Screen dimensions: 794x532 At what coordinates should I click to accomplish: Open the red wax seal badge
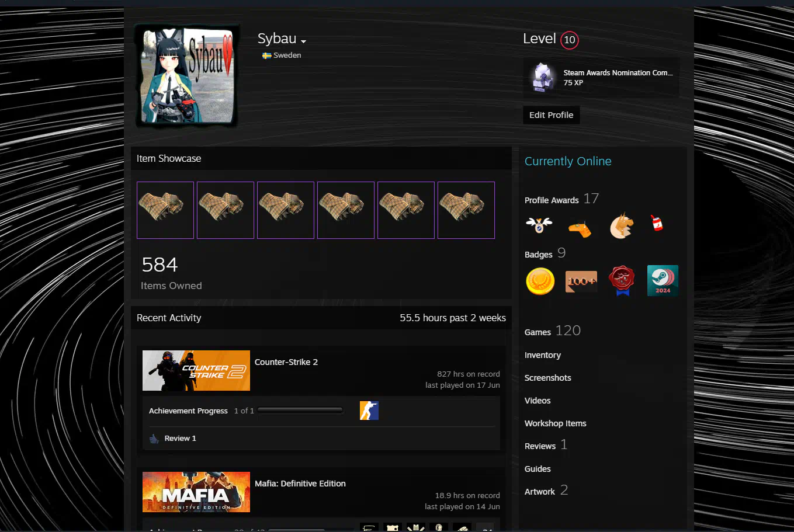coord(622,281)
